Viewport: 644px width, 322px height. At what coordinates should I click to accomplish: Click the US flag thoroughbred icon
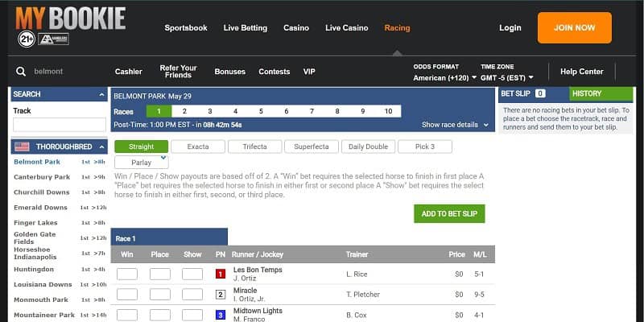(x=22, y=147)
